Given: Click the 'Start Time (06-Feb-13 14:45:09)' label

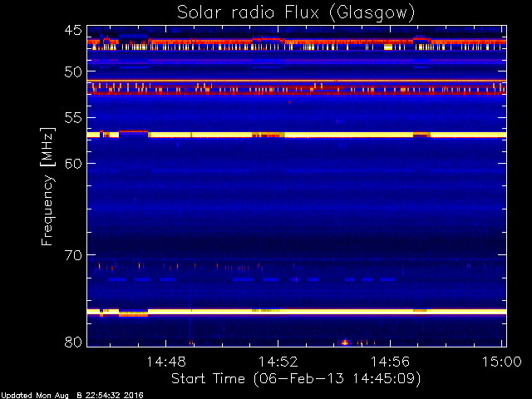Looking at the screenshot, I should [x=296, y=379].
